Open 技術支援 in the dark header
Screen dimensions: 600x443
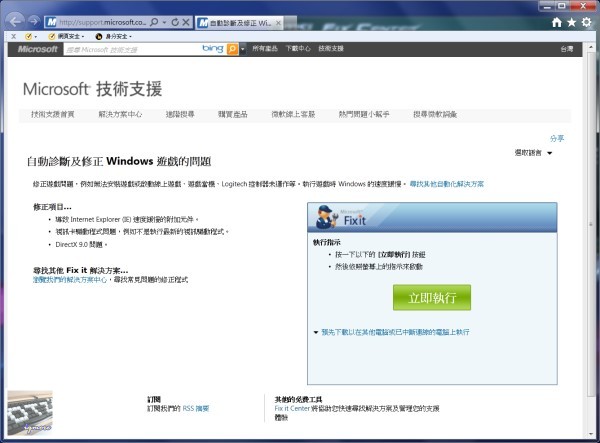[x=331, y=49]
